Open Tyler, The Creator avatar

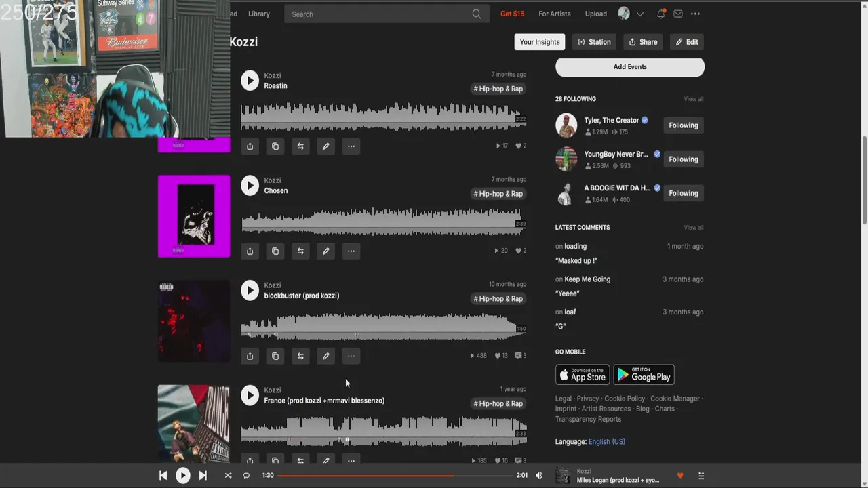point(566,125)
